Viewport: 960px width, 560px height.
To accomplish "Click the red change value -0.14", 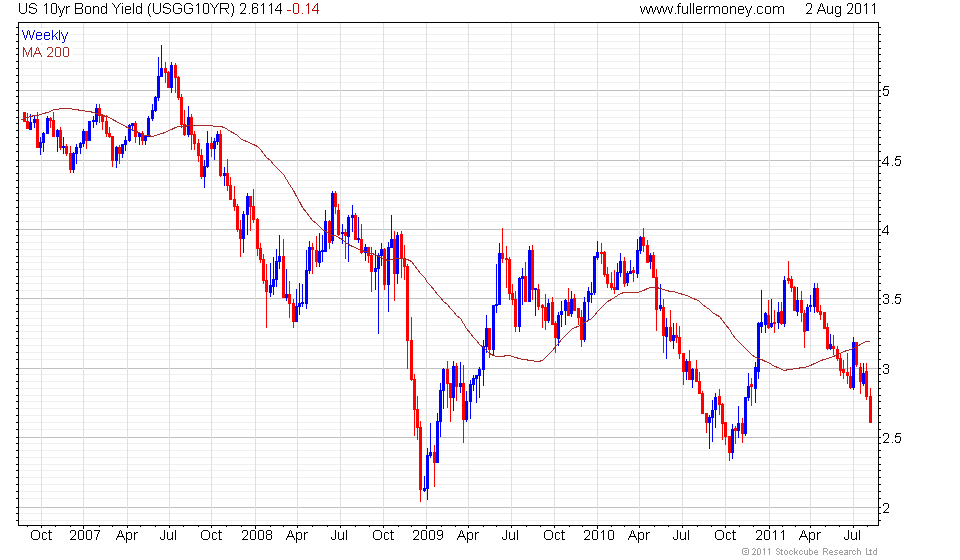I will (303, 9).
